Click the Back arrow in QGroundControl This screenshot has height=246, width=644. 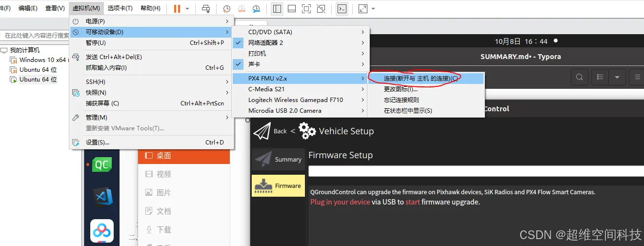point(262,131)
